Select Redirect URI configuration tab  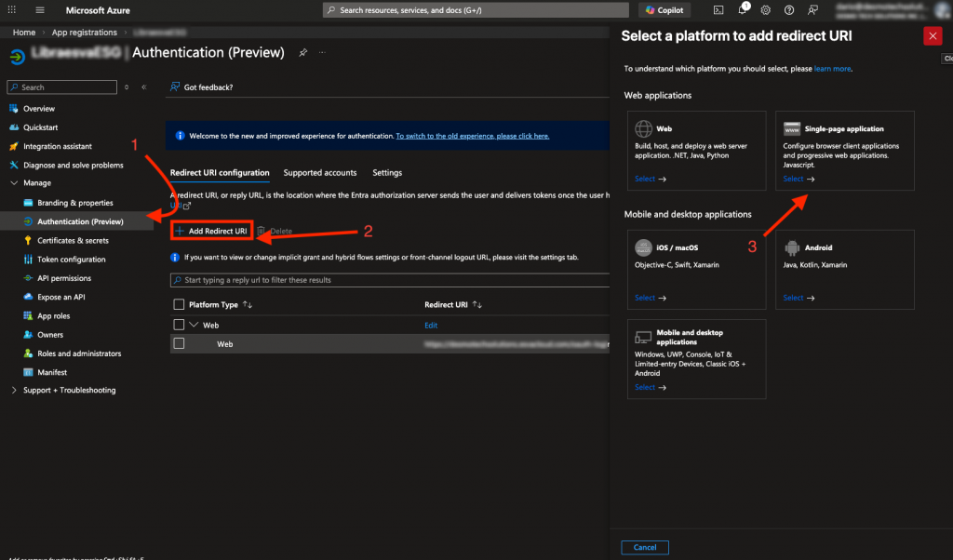point(220,173)
